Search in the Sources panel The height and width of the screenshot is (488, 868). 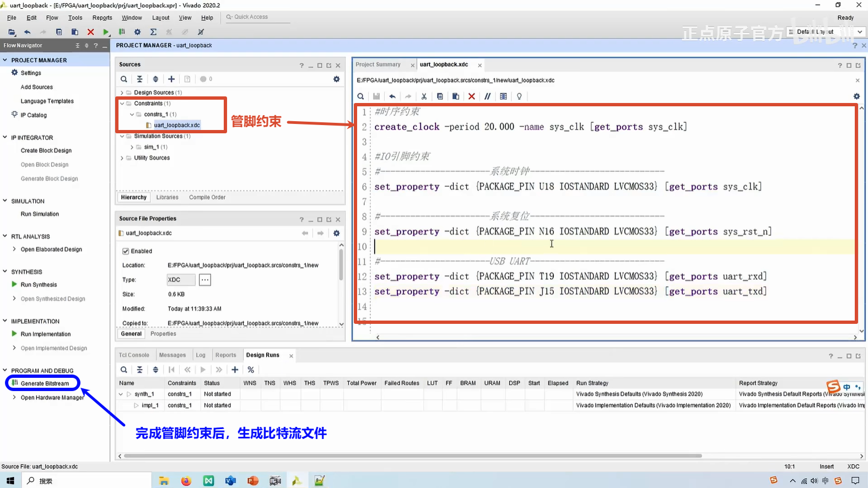124,79
